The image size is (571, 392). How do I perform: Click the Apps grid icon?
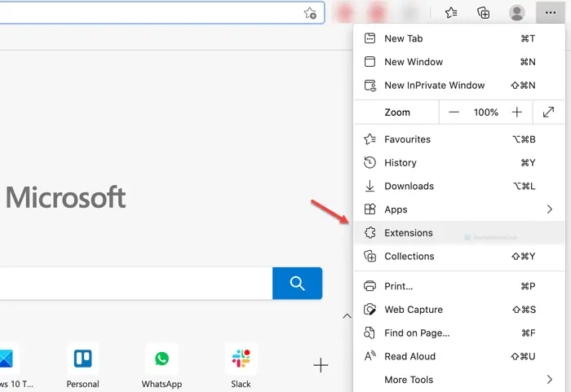pyautogui.click(x=370, y=209)
